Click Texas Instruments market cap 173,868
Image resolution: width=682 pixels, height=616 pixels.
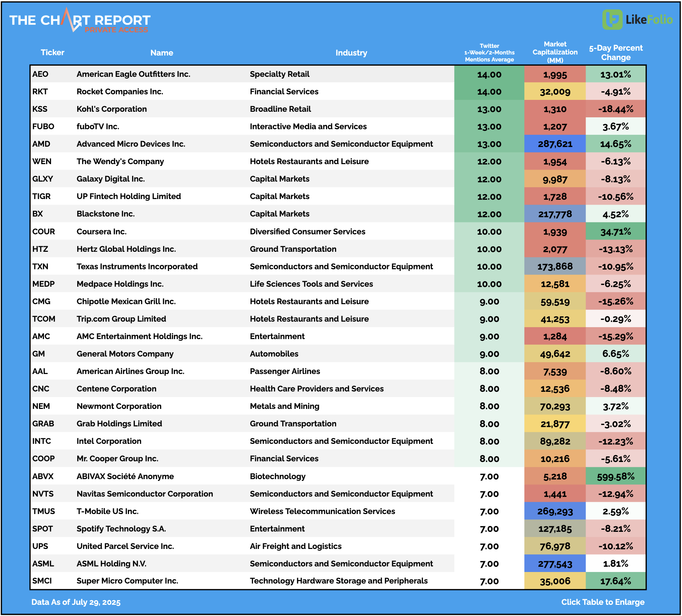click(555, 266)
